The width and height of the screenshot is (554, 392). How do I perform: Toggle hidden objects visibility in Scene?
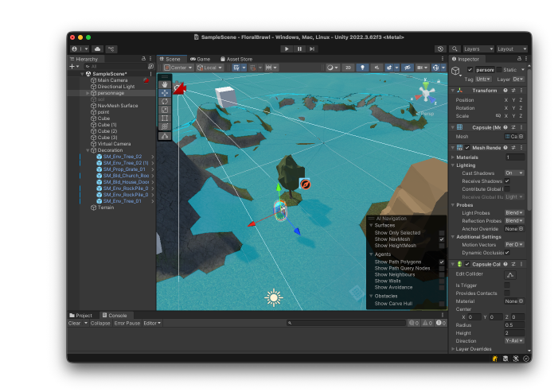(408, 68)
